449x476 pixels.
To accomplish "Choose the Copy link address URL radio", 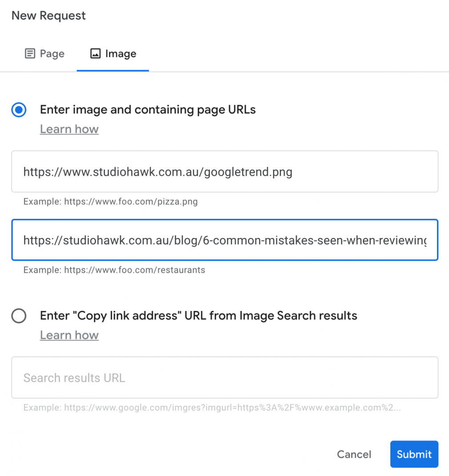I will tap(19, 316).
